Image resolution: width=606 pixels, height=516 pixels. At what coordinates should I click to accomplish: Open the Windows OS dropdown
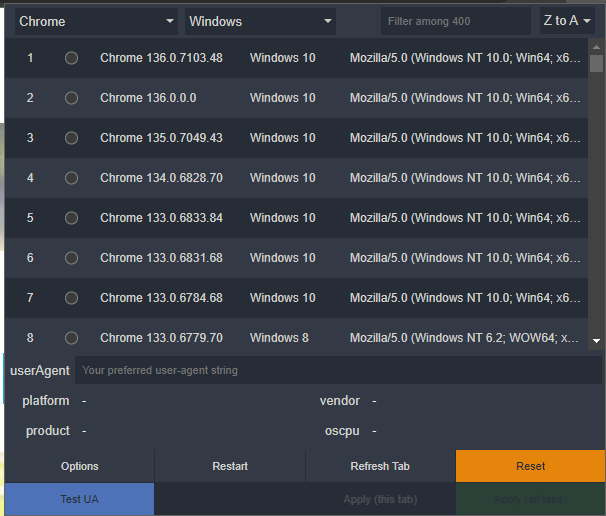(x=260, y=21)
